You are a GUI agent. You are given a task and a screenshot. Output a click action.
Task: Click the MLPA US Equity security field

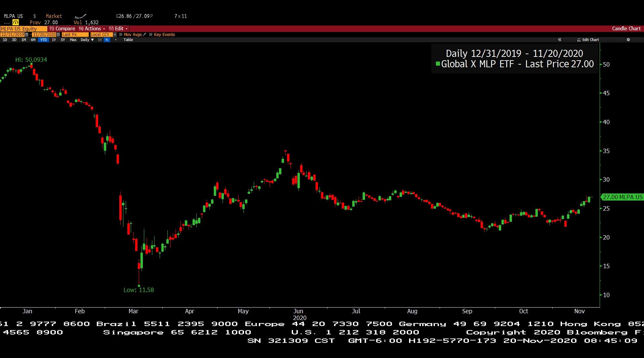click(24, 29)
